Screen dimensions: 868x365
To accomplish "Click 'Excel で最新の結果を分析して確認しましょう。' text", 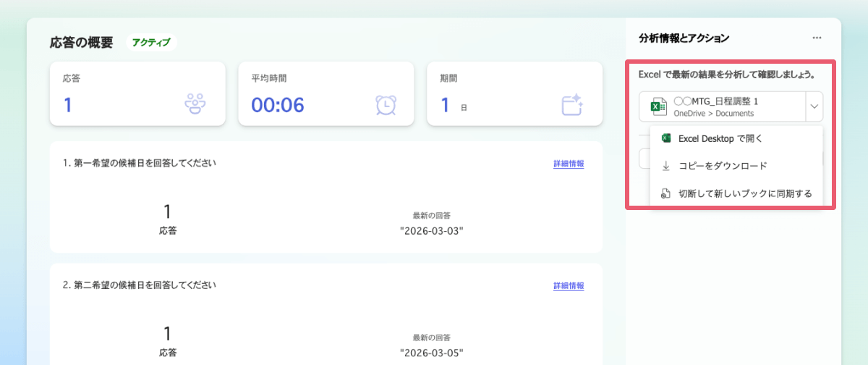I will coord(727,75).
